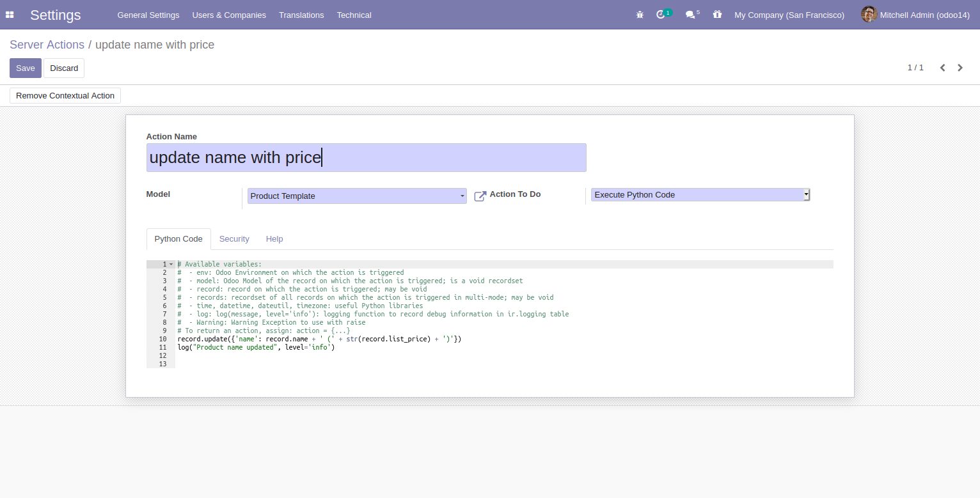Click Mitchell Admin avatar picture

pos(869,15)
